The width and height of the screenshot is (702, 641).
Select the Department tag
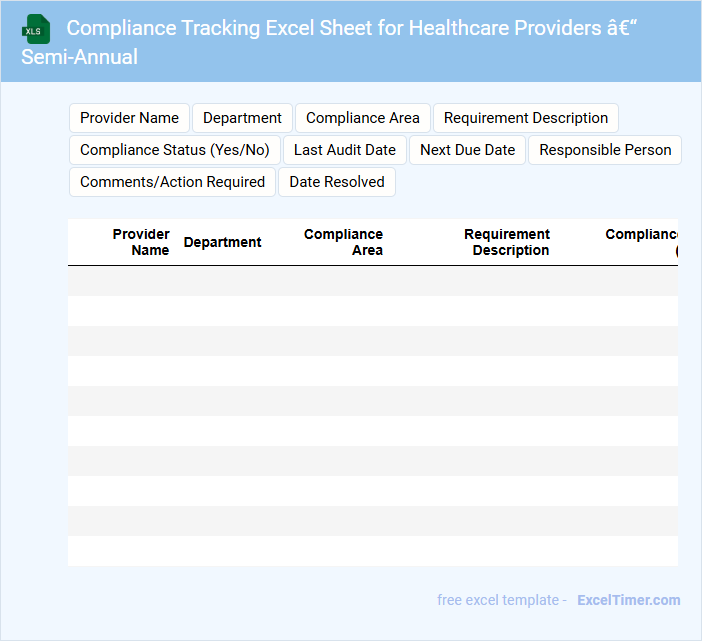pyautogui.click(x=242, y=118)
